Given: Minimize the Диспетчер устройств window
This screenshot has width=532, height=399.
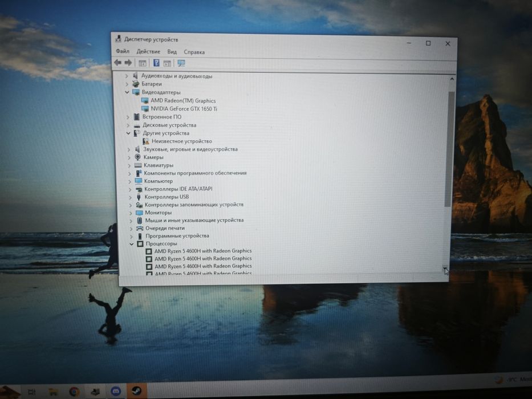Looking at the screenshot, I should click(x=409, y=43).
